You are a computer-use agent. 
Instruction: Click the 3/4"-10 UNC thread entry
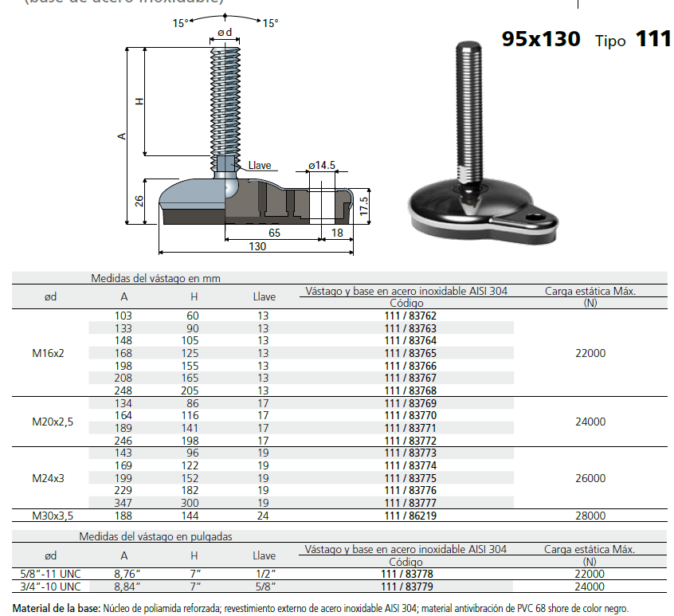(51, 587)
